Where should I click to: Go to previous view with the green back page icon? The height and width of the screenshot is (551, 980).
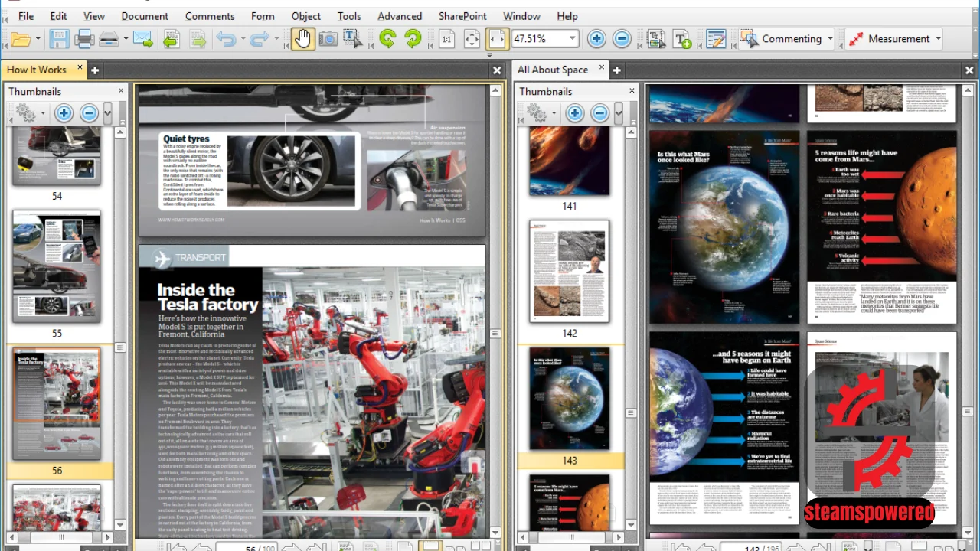171,39
